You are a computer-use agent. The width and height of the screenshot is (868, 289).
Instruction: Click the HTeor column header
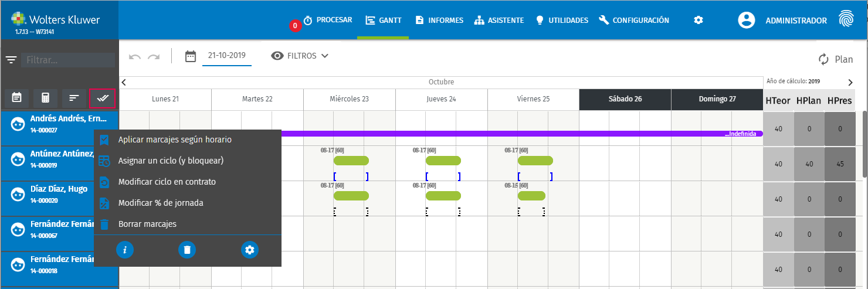(778, 101)
